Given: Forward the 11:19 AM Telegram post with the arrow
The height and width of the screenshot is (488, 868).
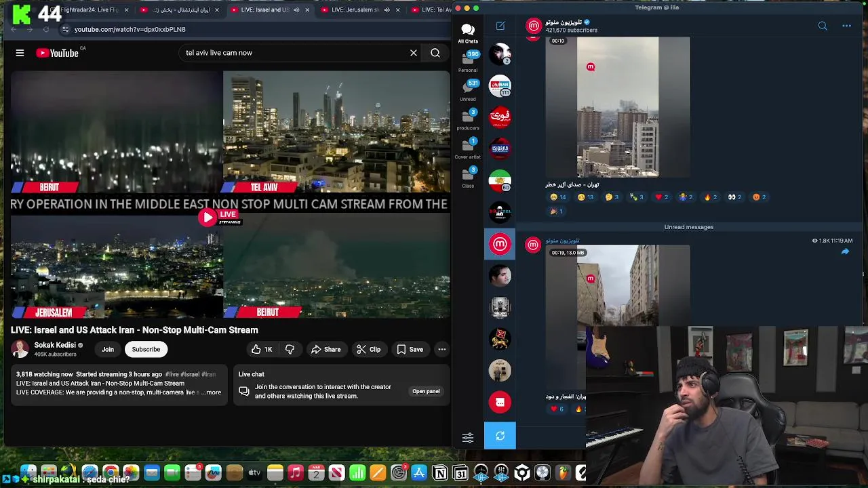Looking at the screenshot, I should click(x=845, y=251).
